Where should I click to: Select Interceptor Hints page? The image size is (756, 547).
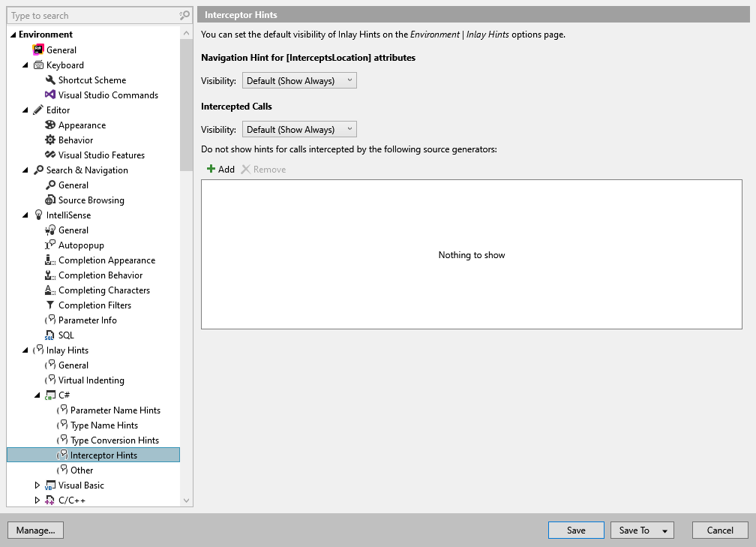[x=93, y=455]
